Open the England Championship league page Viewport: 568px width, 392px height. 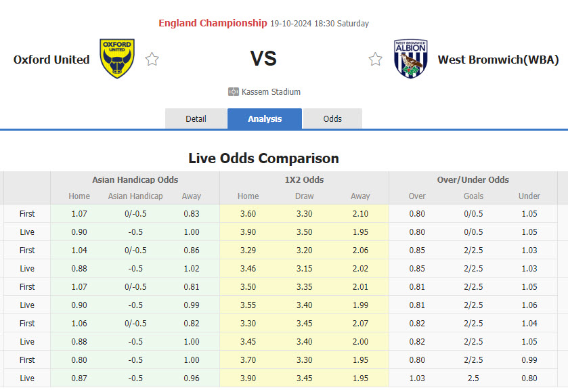tap(212, 22)
